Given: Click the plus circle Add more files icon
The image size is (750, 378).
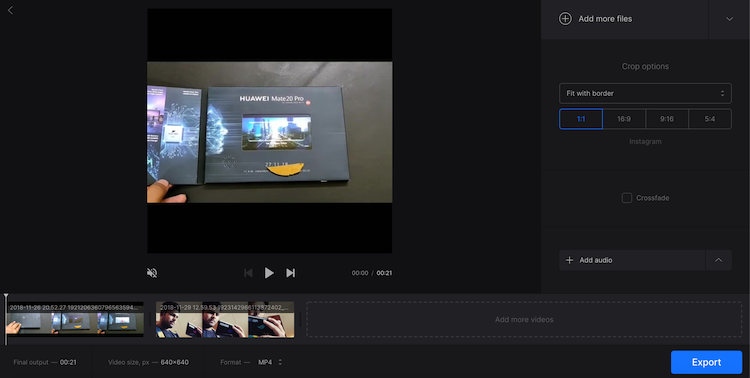Looking at the screenshot, I should (x=565, y=19).
